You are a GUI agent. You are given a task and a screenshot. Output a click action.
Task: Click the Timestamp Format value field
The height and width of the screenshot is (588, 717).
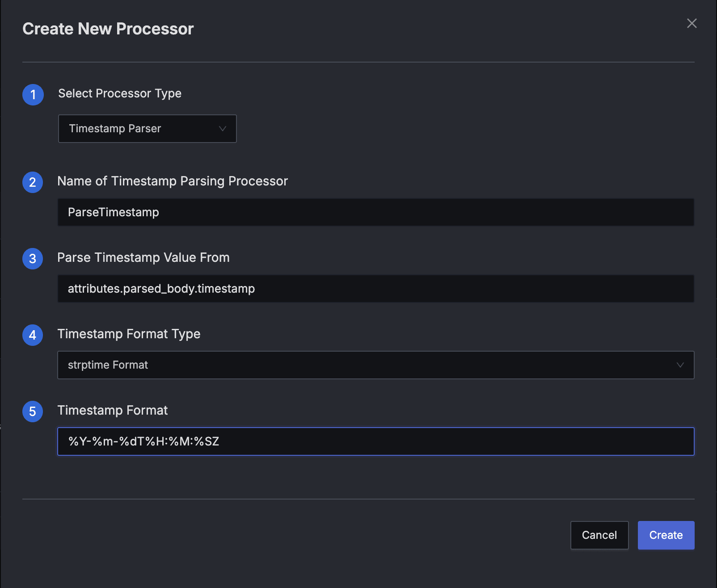point(375,441)
